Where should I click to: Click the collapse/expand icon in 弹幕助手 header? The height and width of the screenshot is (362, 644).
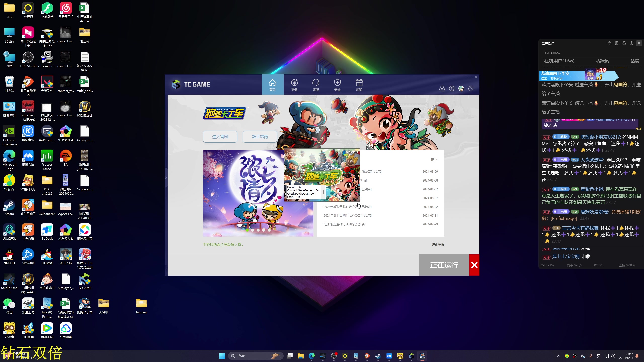[x=609, y=43]
